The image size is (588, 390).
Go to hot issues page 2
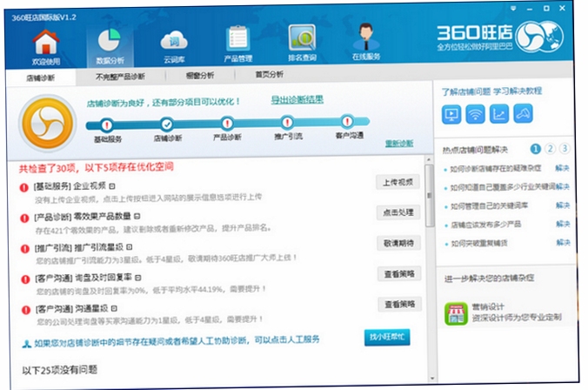click(x=550, y=149)
